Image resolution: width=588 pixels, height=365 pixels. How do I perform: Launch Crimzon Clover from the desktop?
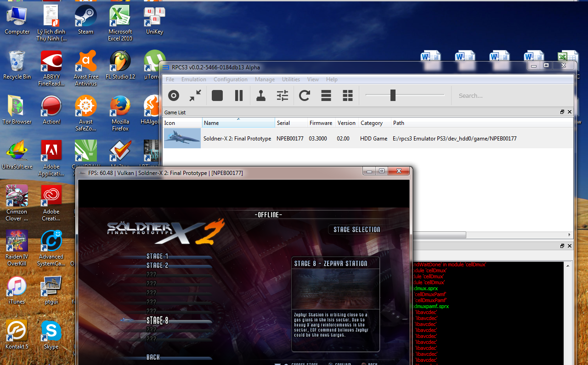click(x=17, y=203)
